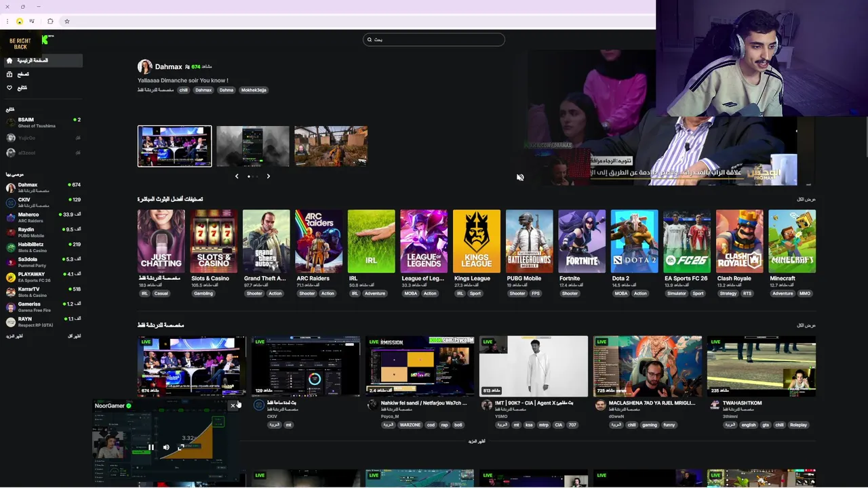
Task: Open YSMO white background stream thumbnail
Action: tap(534, 366)
